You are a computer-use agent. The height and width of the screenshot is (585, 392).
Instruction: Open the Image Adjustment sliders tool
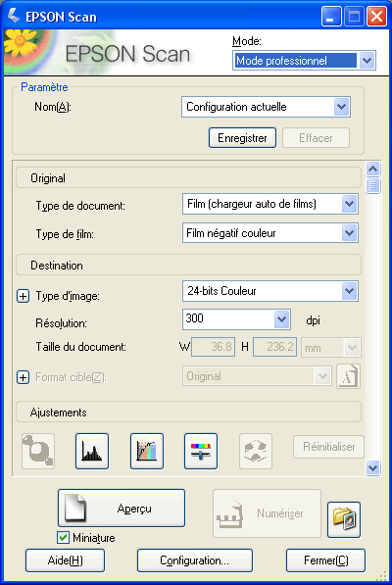(201, 451)
